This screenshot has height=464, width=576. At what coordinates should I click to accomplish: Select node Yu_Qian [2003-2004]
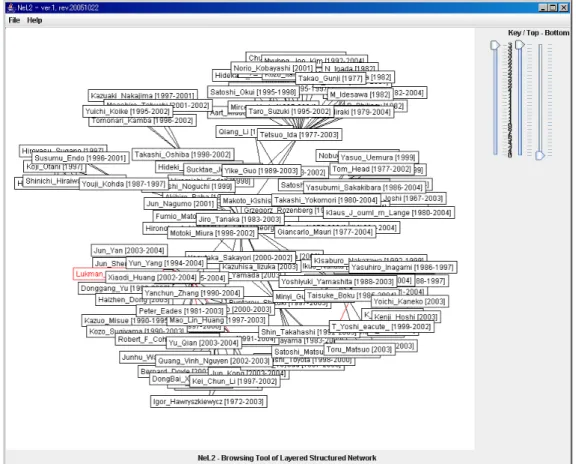coord(203,343)
